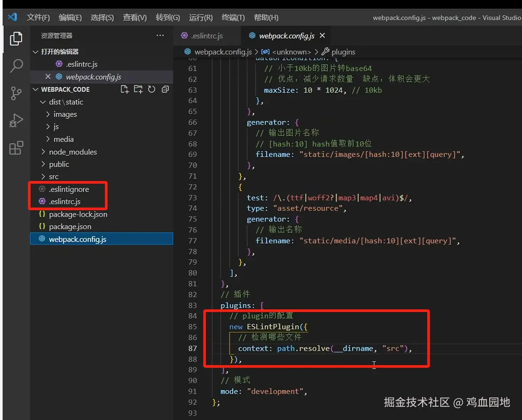
Task: Open the 终端(T) menu
Action: pyautogui.click(x=233, y=17)
